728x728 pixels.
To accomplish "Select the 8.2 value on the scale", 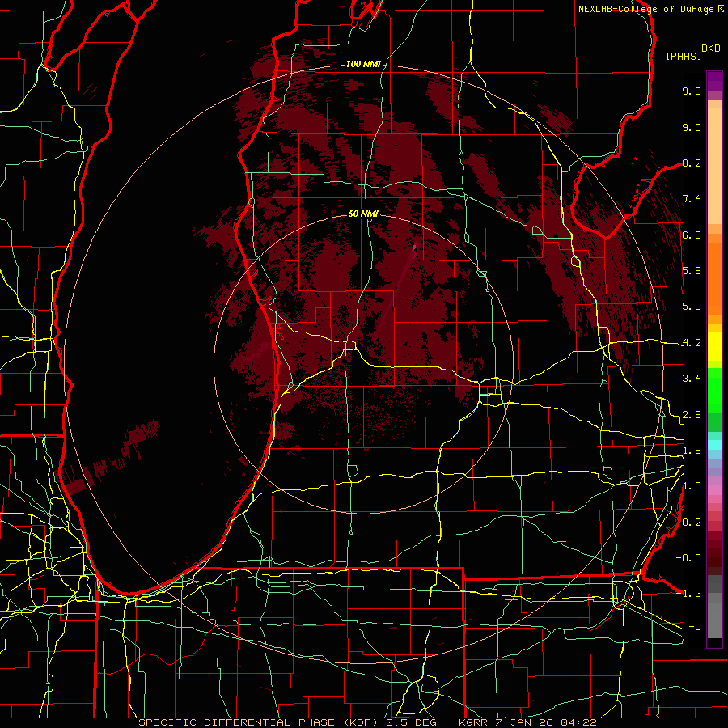I will (692, 163).
